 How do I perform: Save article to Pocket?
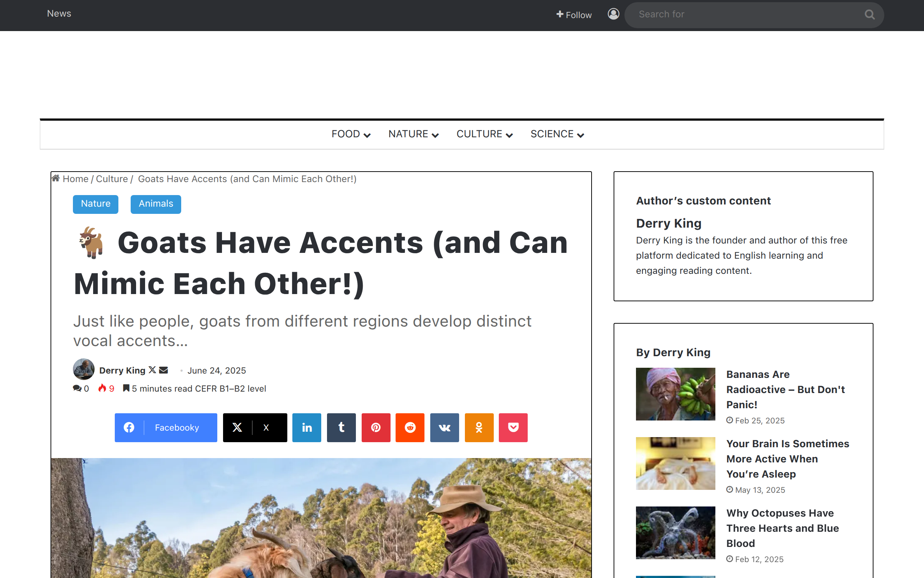[x=513, y=427]
